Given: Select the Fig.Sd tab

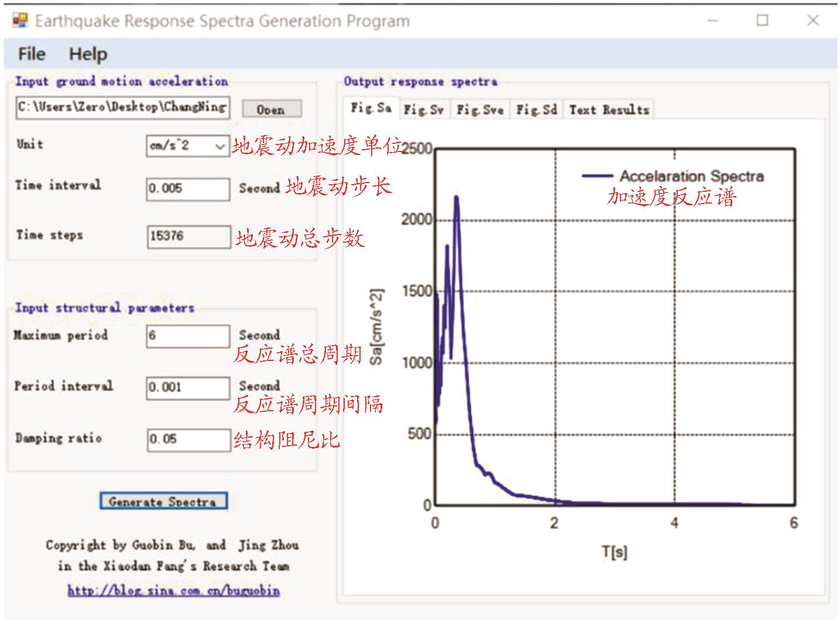Looking at the screenshot, I should tap(536, 110).
